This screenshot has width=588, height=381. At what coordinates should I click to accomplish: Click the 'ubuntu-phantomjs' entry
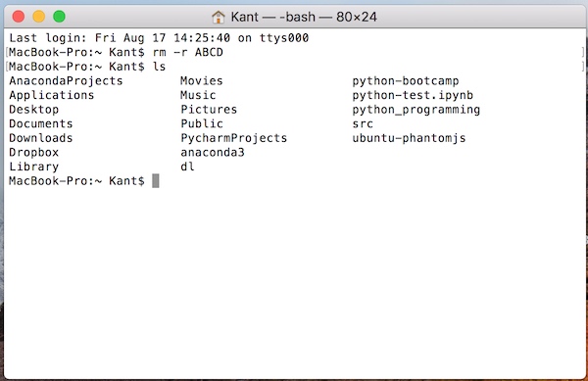click(x=409, y=138)
